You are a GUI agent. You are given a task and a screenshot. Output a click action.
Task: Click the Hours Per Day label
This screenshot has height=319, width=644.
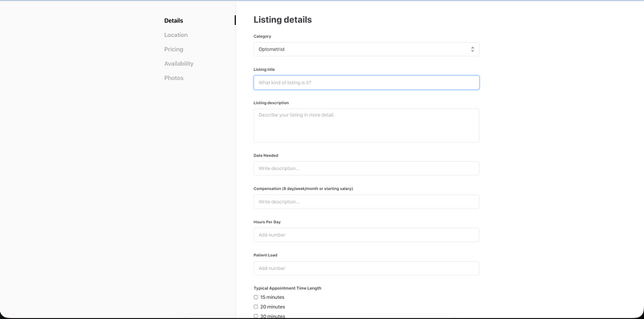[x=267, y=222]
